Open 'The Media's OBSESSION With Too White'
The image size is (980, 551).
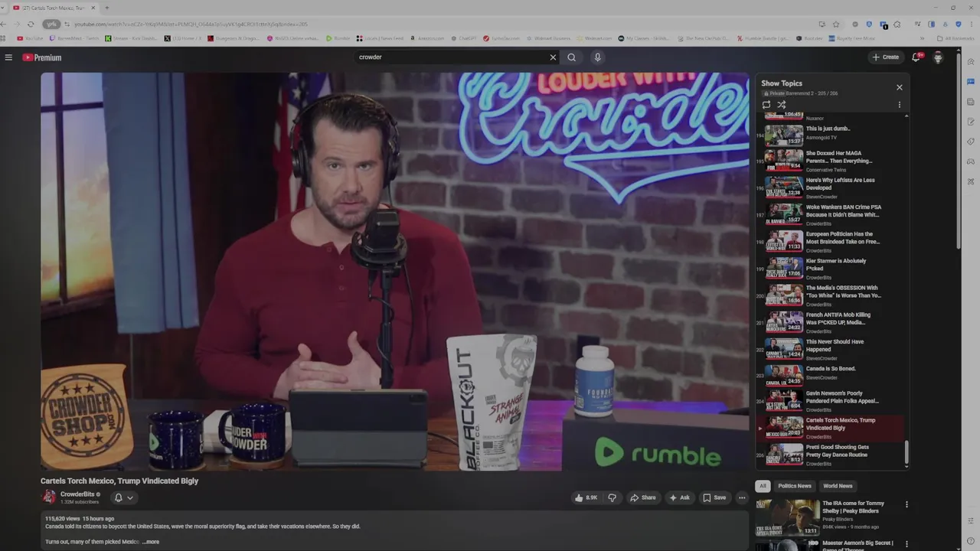coord(831,295)
